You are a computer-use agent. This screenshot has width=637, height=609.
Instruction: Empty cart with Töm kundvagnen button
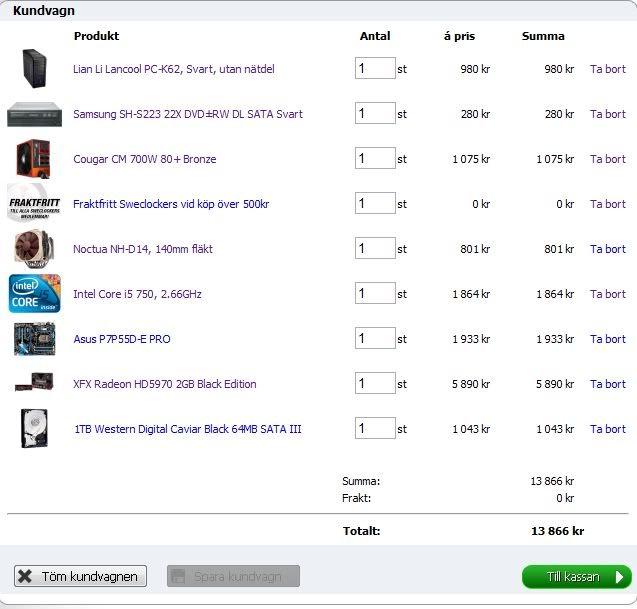(80, 576)
